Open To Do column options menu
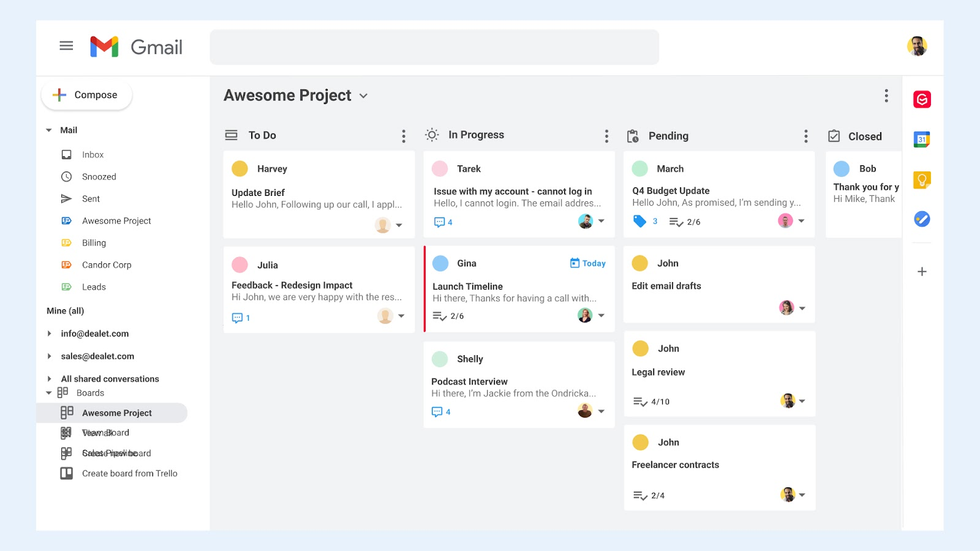The width and height of the screenshot is (980, 551). coord(403,136)
